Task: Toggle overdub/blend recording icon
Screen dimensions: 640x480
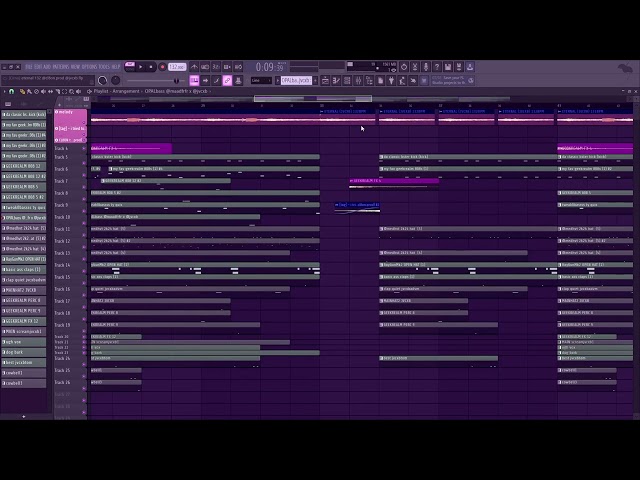Action: point(227,67)
